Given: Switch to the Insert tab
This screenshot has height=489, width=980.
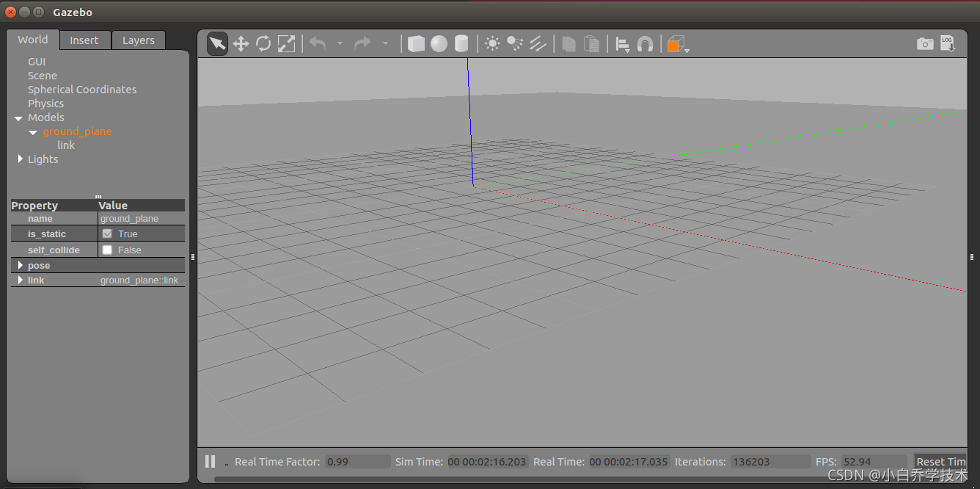Looking at the screenshot, I should pos(84,40).
